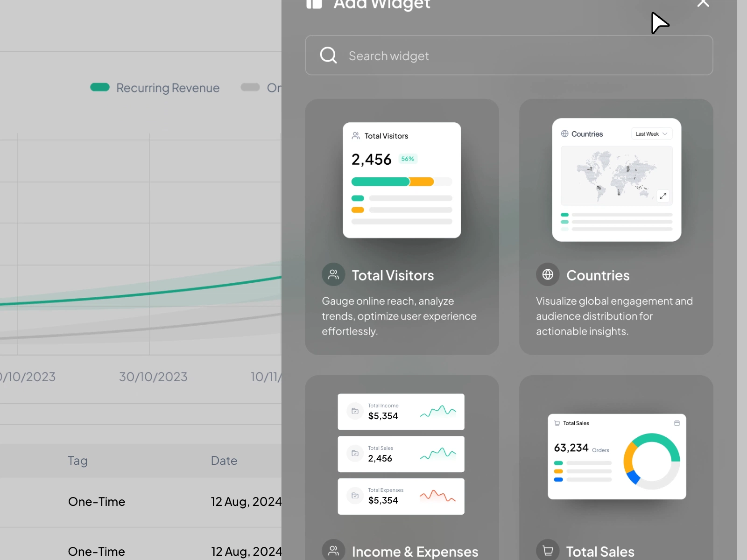The width and height of the screenshot is (747, 560).
Task: Click the Countries widget title
Action: click(598, 275)
